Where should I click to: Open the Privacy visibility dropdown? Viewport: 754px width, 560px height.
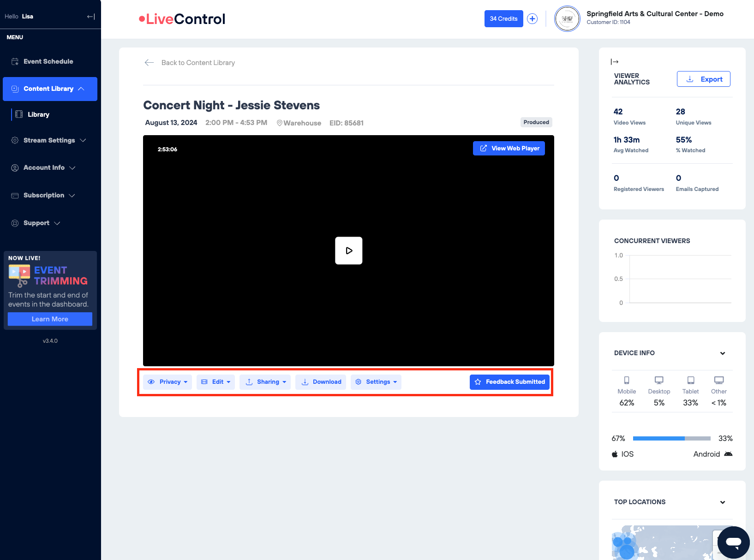pos(168,382)
